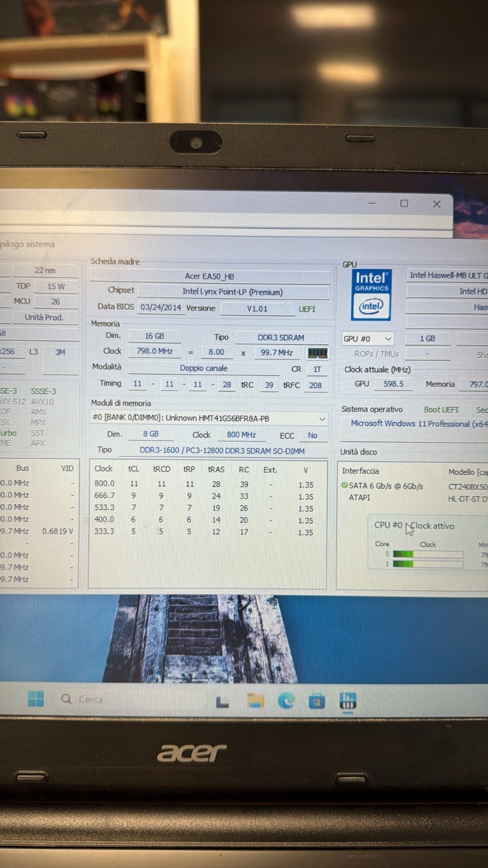Minimize the system summary window
The height and width of the screenshot is (868, 488).
pyautogui.click(x=372, y=203)
